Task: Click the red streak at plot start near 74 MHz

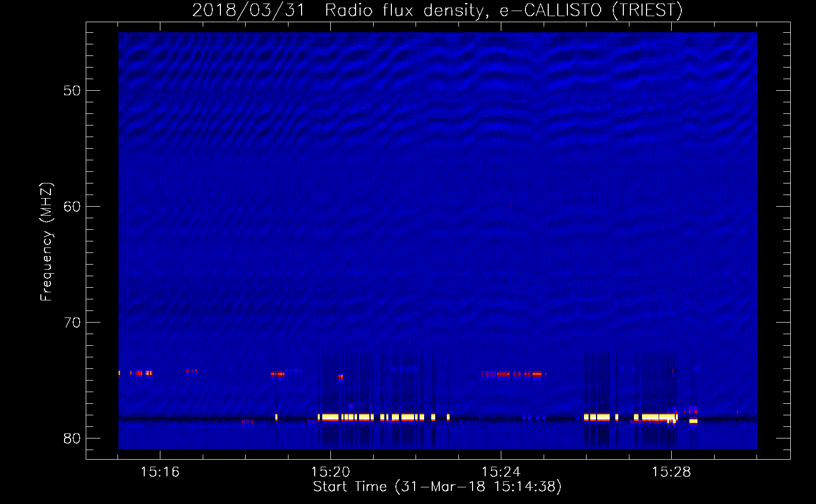Action: tap(135, 373)
